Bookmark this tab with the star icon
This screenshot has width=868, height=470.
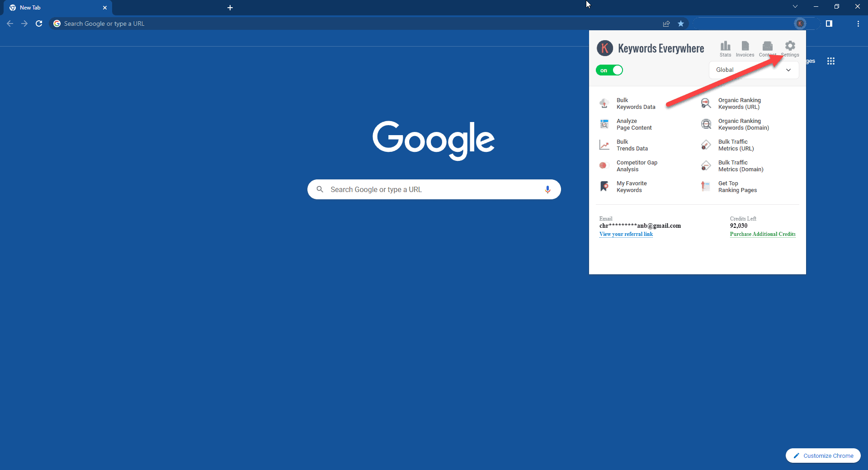point(680,23)
